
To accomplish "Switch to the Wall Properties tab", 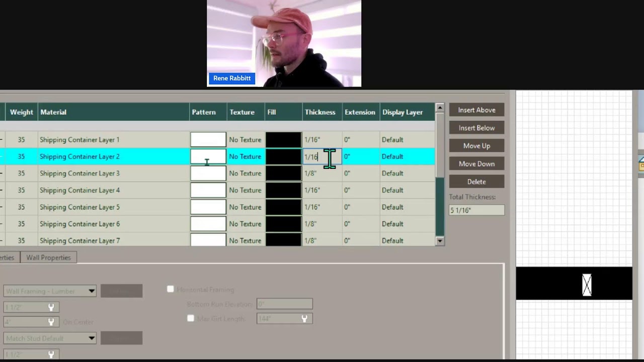I will pyautogui.click(x=48, y=257).
